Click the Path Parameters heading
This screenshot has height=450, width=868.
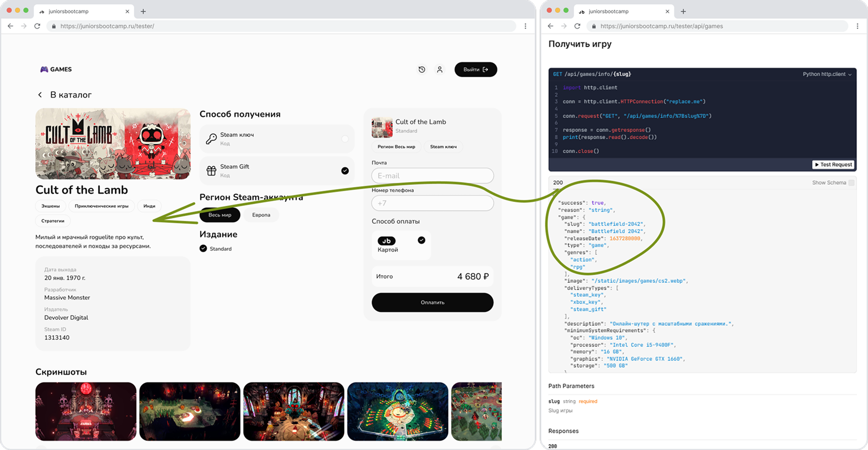[x=571, y=386]
